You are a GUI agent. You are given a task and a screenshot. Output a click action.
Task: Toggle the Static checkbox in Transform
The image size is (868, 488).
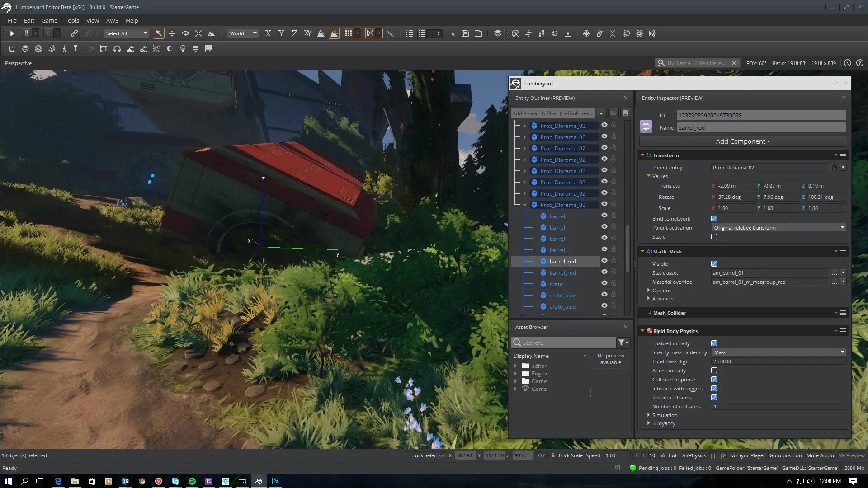tap(714, 237)
